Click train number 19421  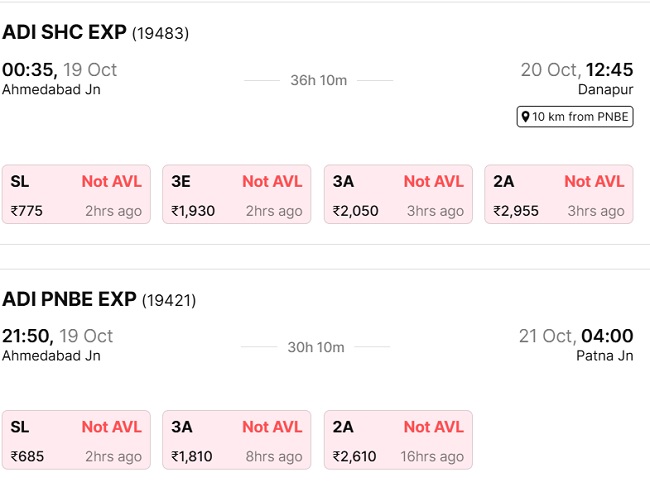tap(169, 300)
